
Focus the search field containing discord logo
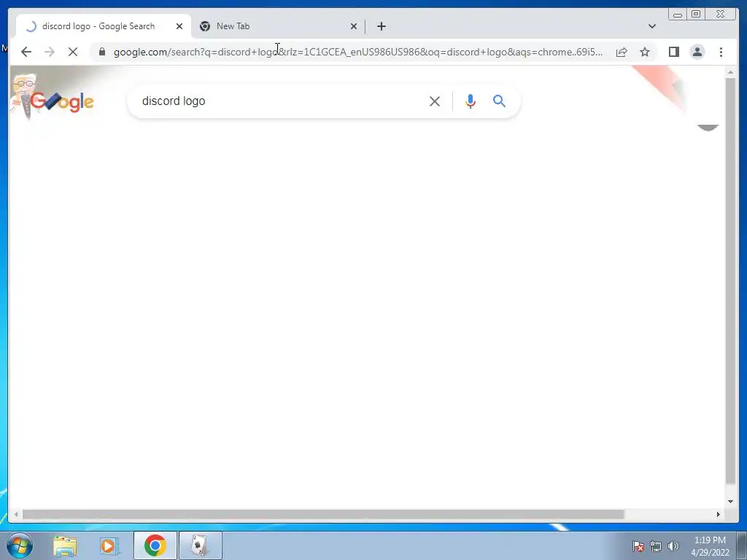point(281,101)
